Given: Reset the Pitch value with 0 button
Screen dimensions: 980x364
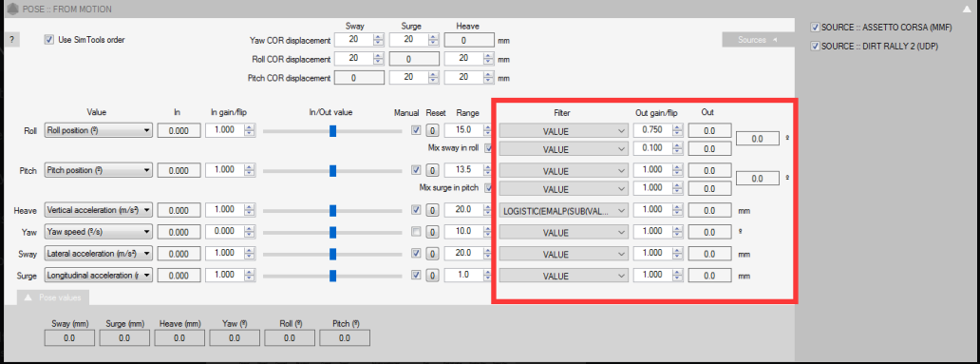Looking at the screenshot, I should (432, 171).
